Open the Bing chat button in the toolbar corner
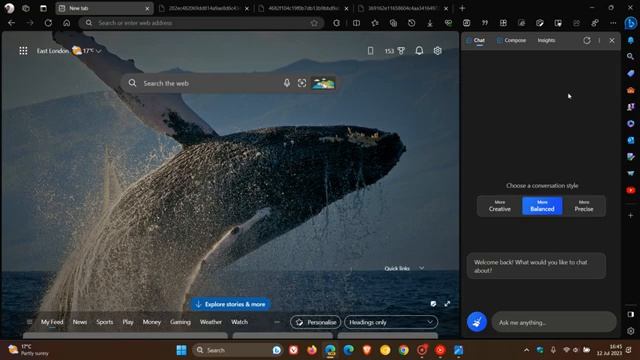This screenshot has width=640, height=360. pyautogui.click(x=631, y=23)
